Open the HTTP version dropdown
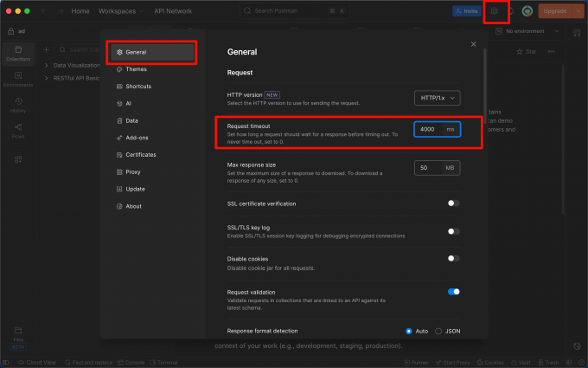The width and height of the screenshot is (588, 368). point(438,98)
